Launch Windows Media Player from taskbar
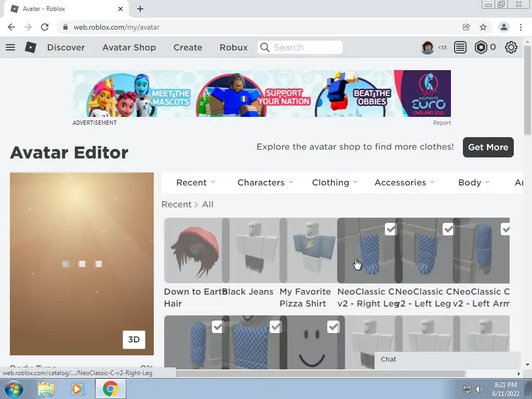532x399 pixels. [x=77, y=389]
